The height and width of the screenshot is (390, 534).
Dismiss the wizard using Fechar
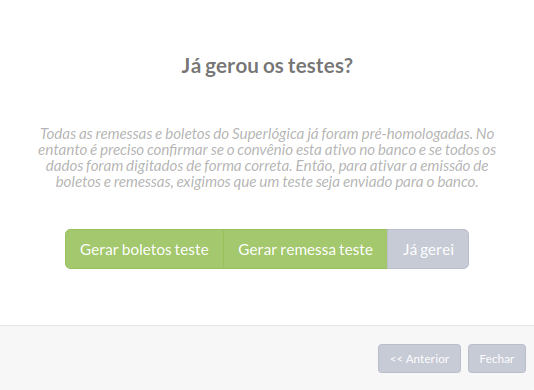point(497,358)
